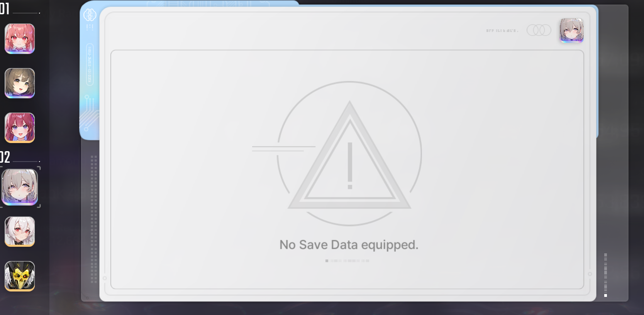
Task: Select the golden skull-masked character portrait
Action: pos(20,276)
